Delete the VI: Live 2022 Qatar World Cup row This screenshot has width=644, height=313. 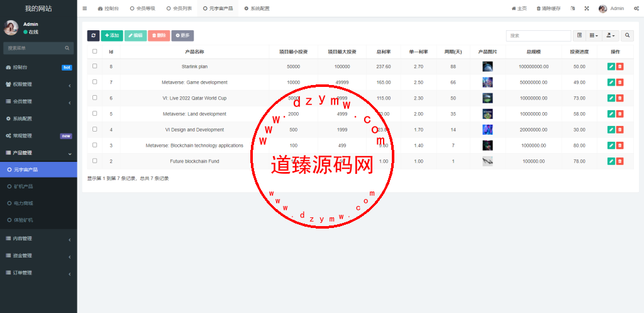(619, 98)
